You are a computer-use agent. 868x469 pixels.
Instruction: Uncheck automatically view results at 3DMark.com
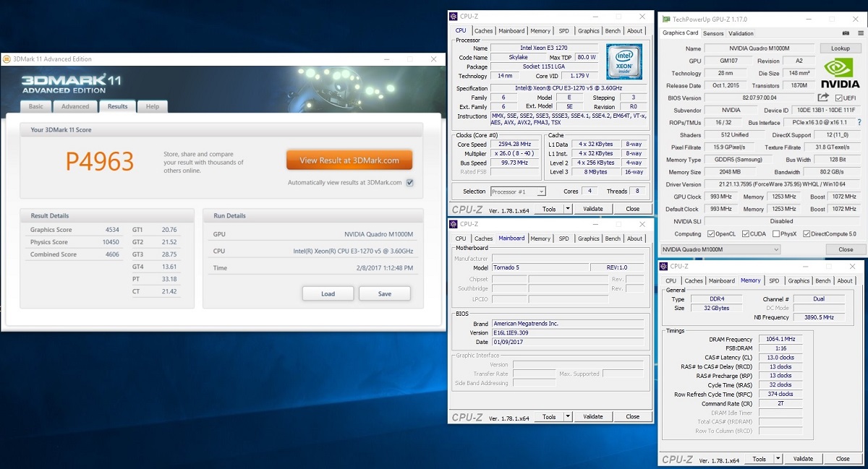click(410, 183)
